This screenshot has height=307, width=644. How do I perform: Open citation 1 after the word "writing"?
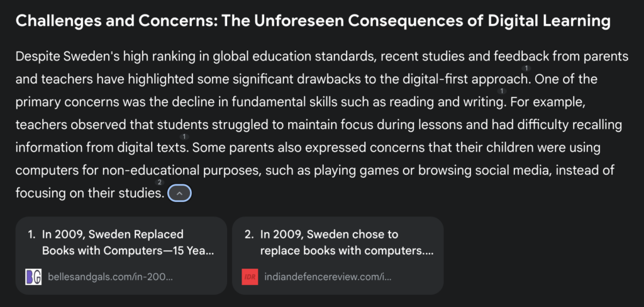pyautogui.click(x=502, y=91)
